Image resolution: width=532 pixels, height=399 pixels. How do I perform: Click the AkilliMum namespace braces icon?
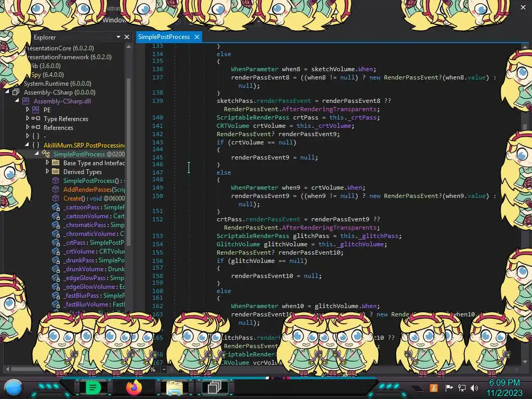pyautogui.click(x=36, y=145)
